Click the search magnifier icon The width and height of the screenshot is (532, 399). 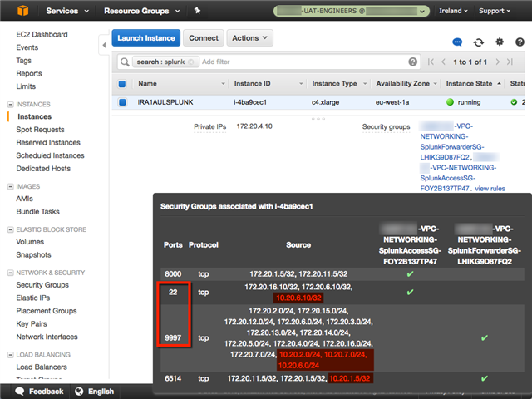click(125, 62)
